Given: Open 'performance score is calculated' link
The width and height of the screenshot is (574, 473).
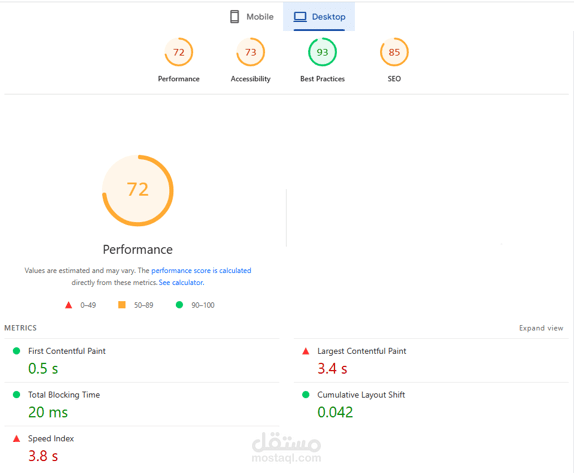Looking at the screenshot, I should click(201, 271).
